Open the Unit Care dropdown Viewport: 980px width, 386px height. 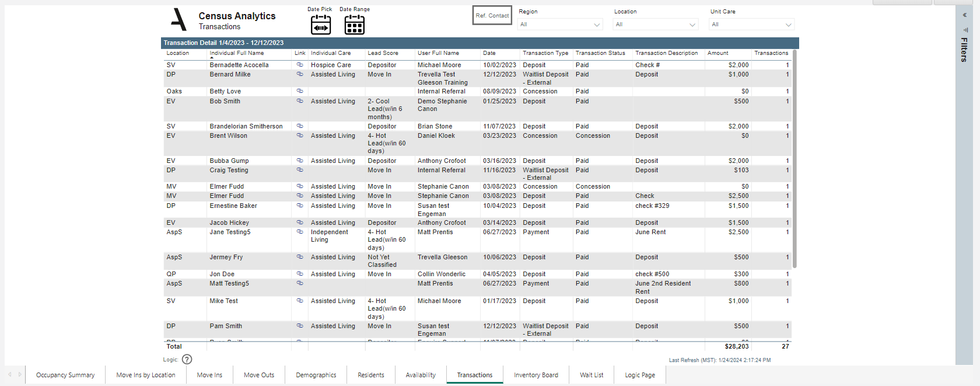(752, 25)
